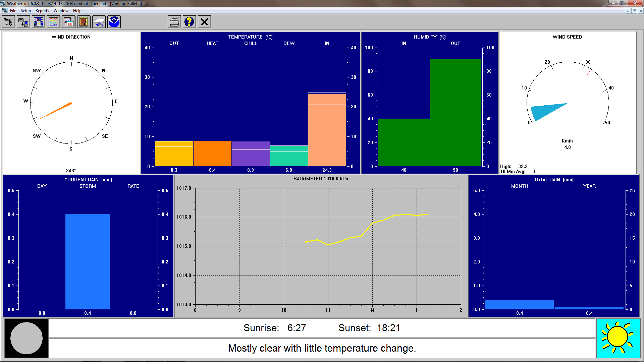Open the rain cloud summary icon
Viewport: 644px width, 362px height.
tap(99, 22)
